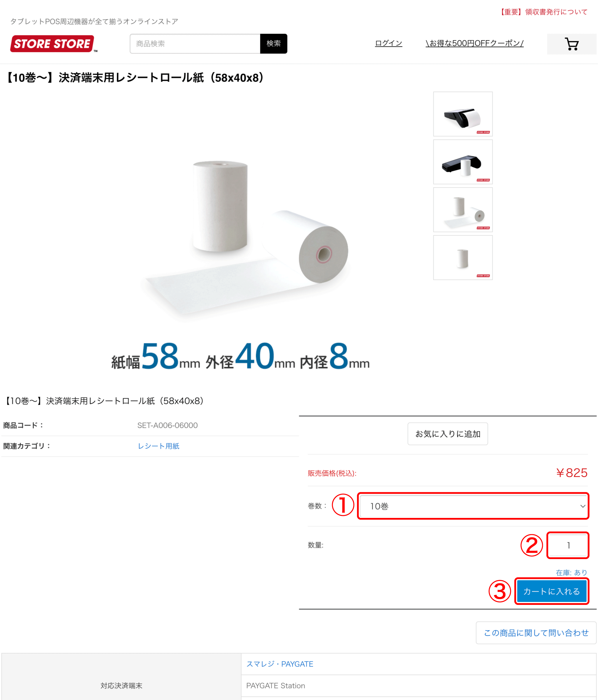The height and width of the screenshot is (700, 598).
Task: Click the chevron arrow of the 巻数 selector
Action: (583, 506)
